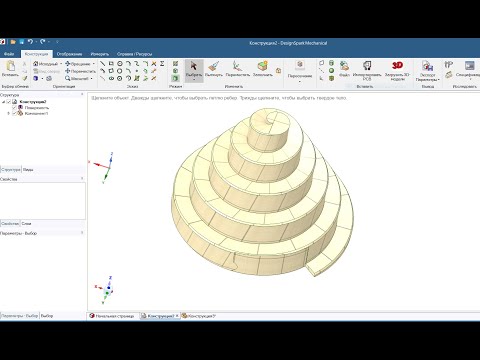Viewport: 480px width, 360px height.
Task: Insert a sphere using the green sphere icon
Action: click(331, 70)
